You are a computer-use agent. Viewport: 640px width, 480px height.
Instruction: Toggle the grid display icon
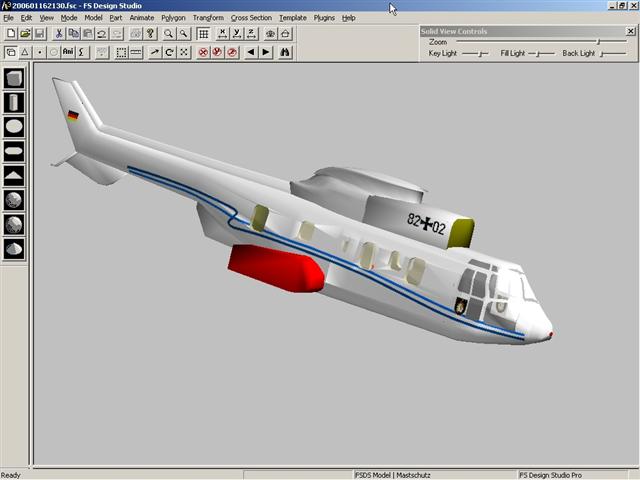pyautogui.click(x=203, y=33)
